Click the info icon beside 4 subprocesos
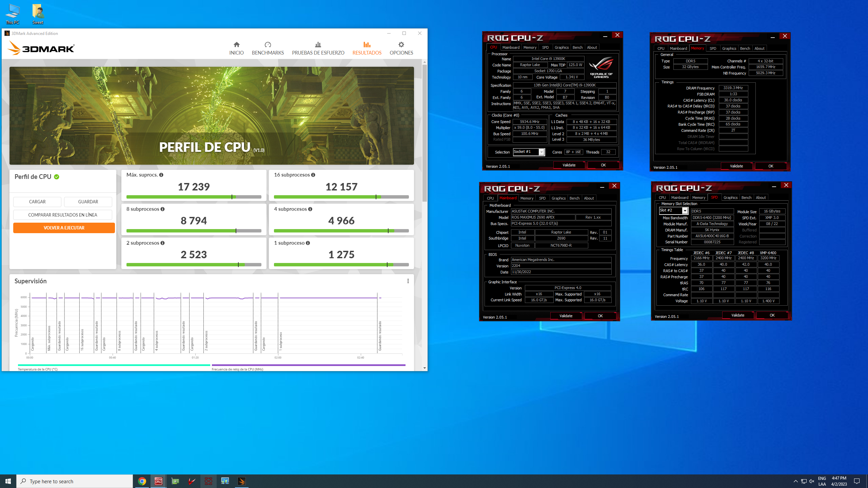 310,209
